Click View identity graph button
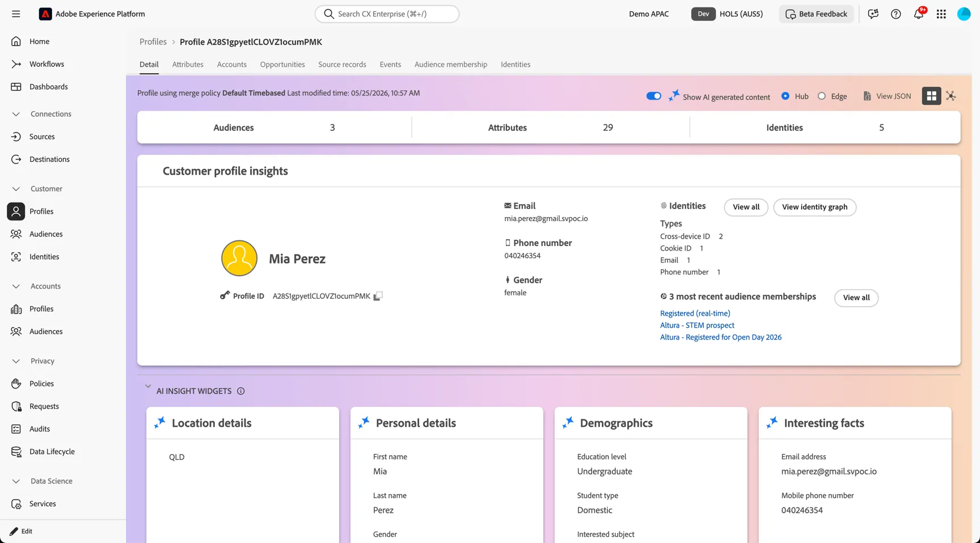The height and width of the screenshot is (543, 980). click(815, 207)
